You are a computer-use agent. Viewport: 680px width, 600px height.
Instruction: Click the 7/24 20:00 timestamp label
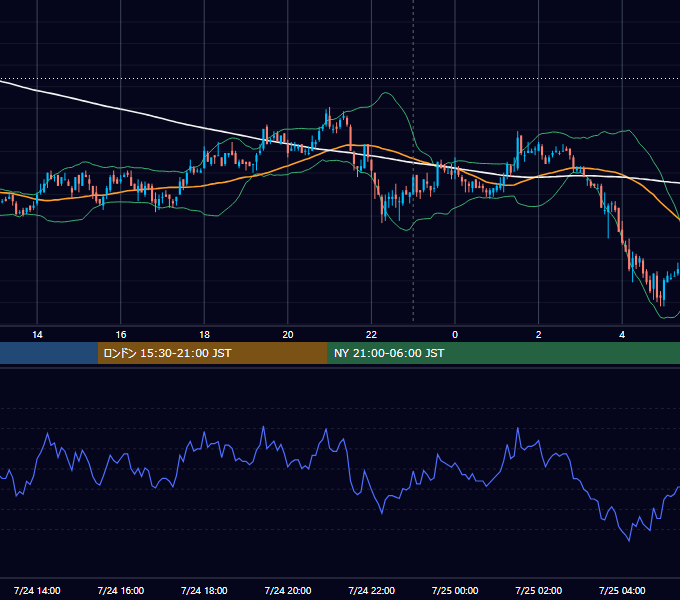coord(288,590)
